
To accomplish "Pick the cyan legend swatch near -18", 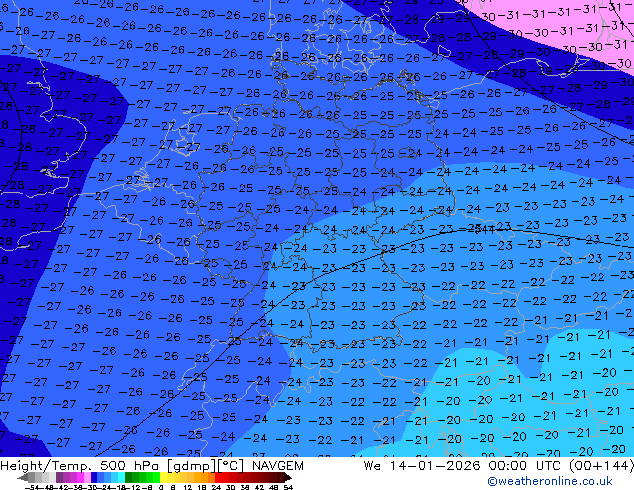I will [x=122, y=477].
